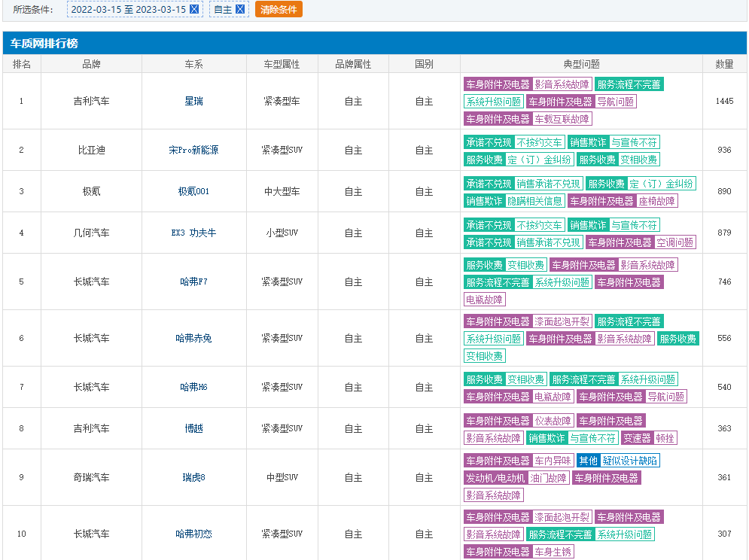Click the 几何汽车 brand cell
This screenshot has width=749, height=560.
coord(91,233)
